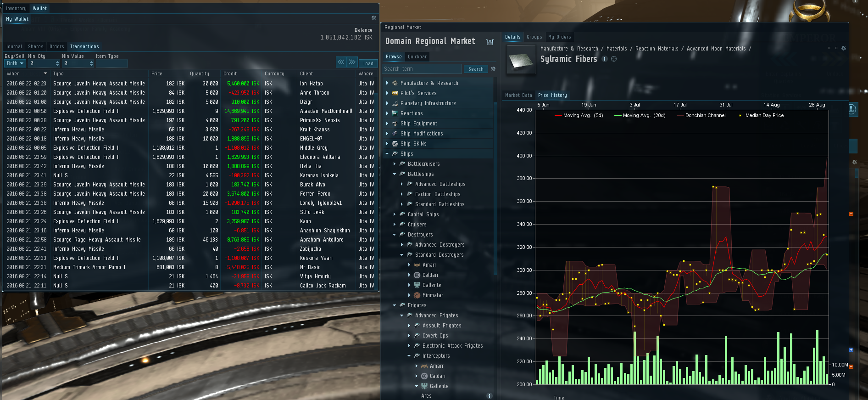Switch to the Quickbar tab

coord(417,56)
